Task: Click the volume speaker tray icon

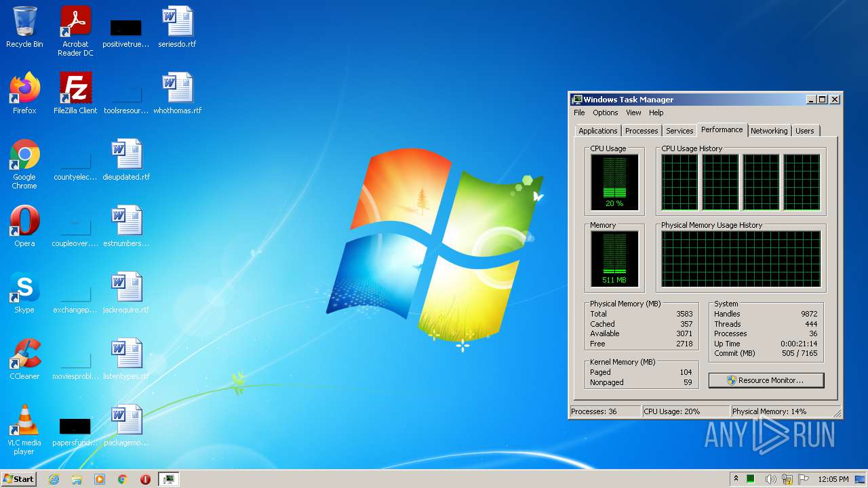Action: point(771,479)
